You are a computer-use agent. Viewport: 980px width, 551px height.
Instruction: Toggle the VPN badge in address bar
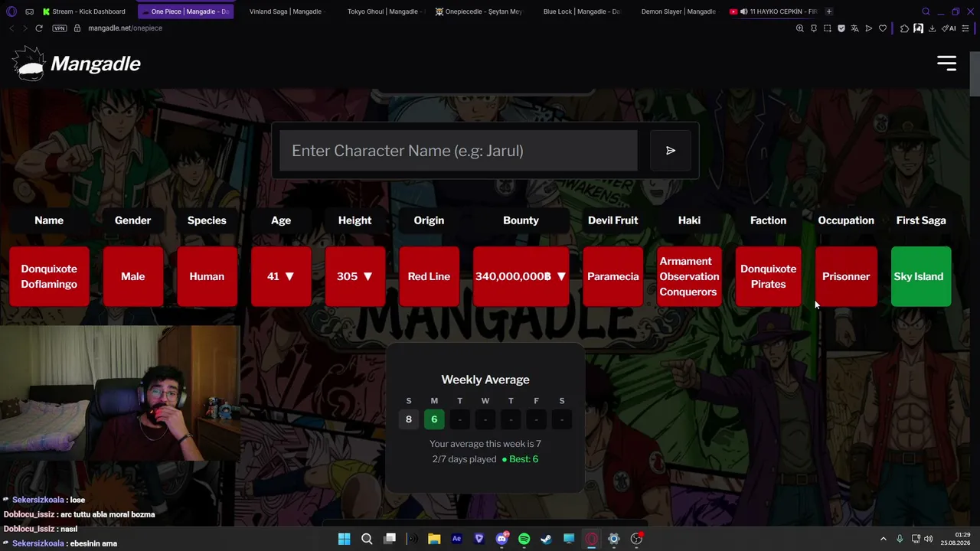pyautogui.click(x=60, y=28)
